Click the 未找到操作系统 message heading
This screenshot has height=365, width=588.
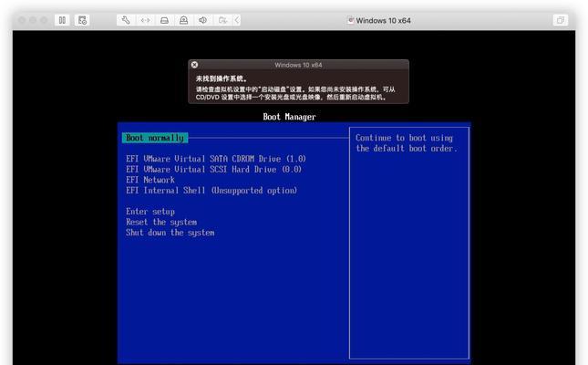coord(221,78)
